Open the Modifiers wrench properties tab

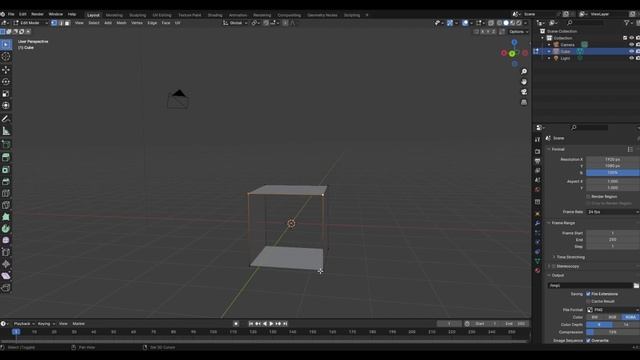(538, 223)
